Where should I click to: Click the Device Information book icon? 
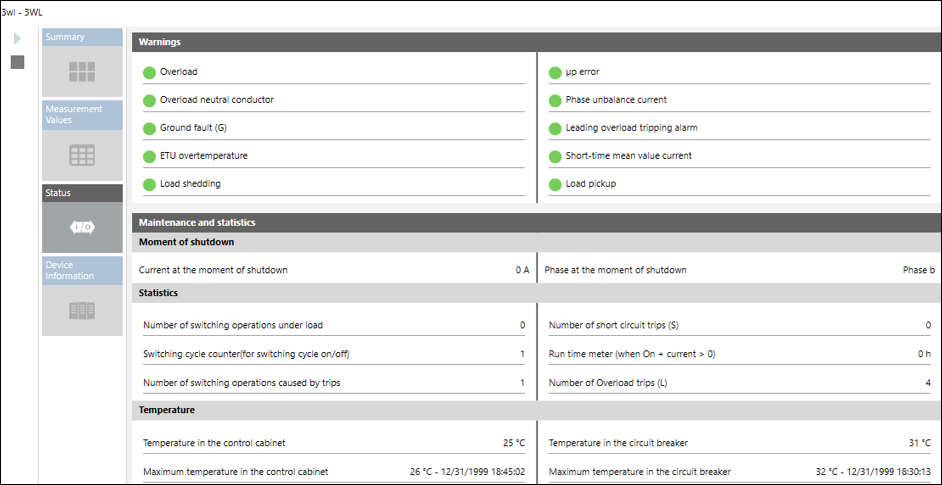point(82,310)
